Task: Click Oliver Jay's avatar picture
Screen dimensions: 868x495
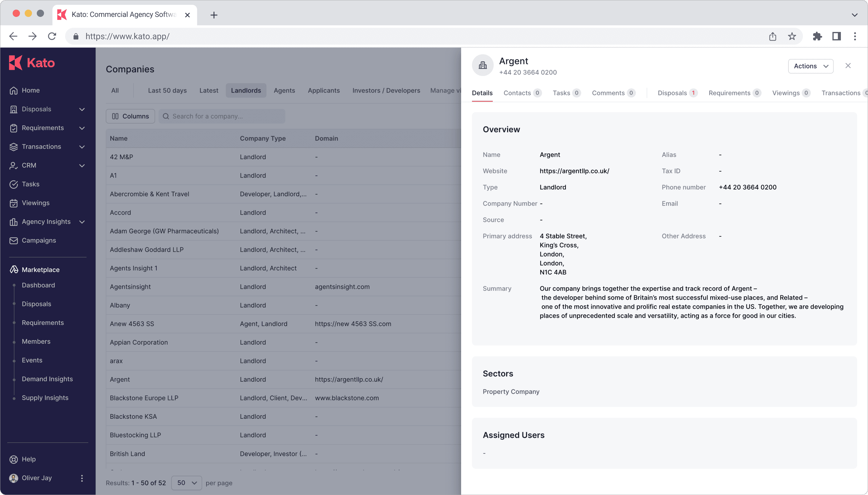Action: pos(14,478)
